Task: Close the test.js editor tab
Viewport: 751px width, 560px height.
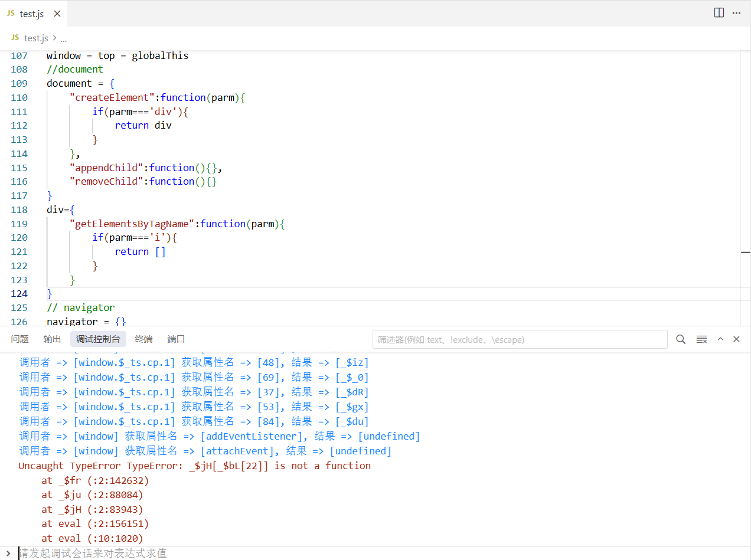Action: click(56, 14)
